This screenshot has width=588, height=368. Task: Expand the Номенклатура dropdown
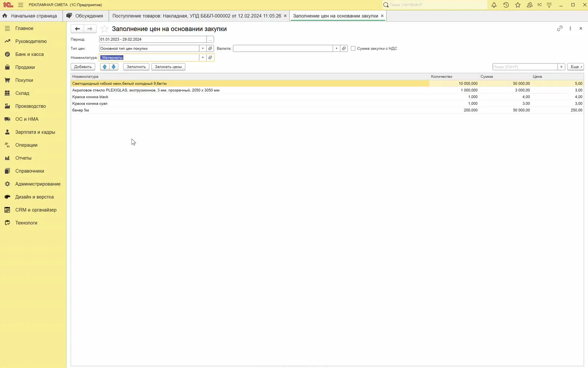coord(202,57)
